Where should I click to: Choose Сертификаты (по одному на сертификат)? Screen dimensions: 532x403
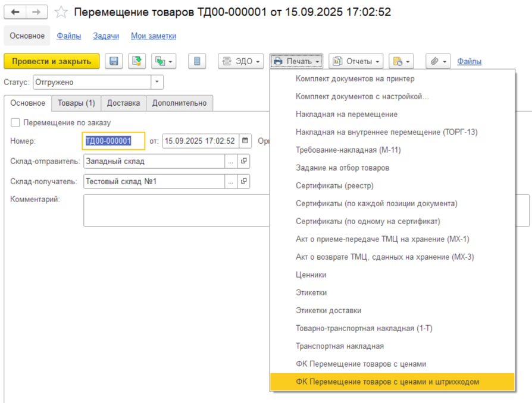(x=392, y=221)
